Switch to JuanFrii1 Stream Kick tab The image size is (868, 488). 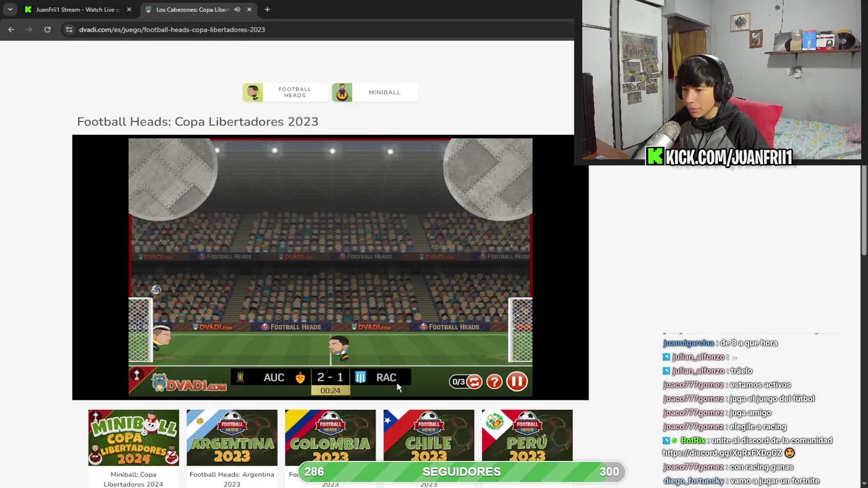77,9
